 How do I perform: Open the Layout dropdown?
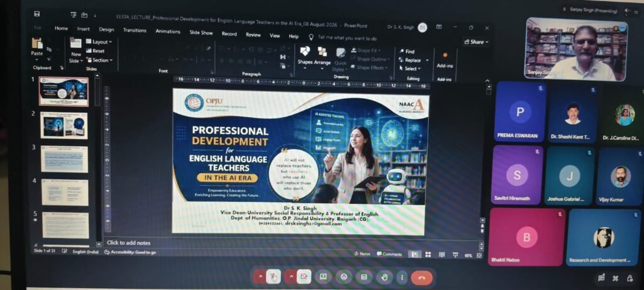click(x=99, y=42)
